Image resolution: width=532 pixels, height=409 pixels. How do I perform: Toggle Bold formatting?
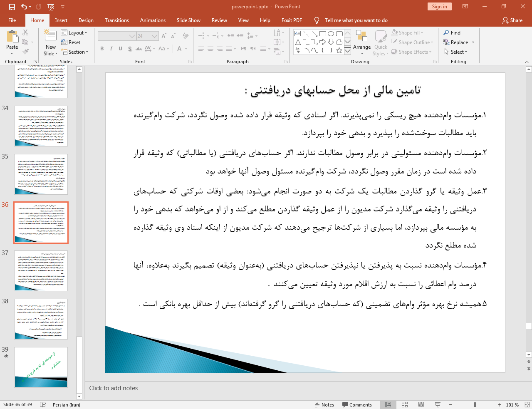(x=102, y=49)
